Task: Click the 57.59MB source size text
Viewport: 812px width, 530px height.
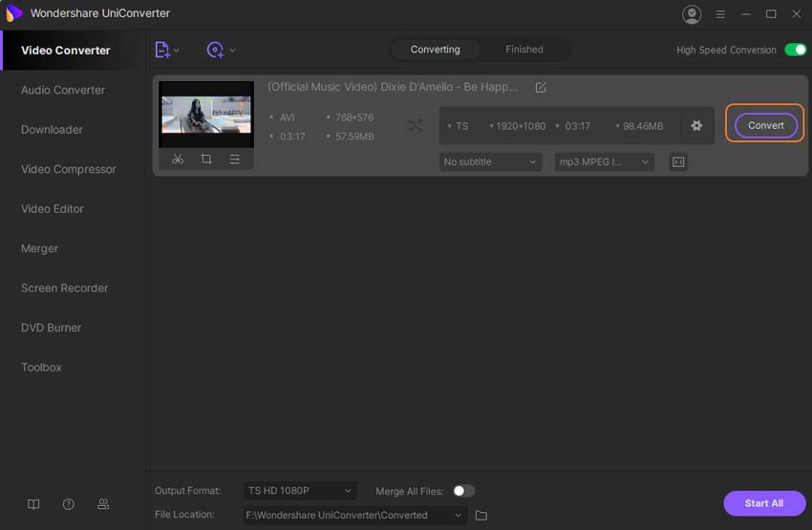Action: point(354,137)
